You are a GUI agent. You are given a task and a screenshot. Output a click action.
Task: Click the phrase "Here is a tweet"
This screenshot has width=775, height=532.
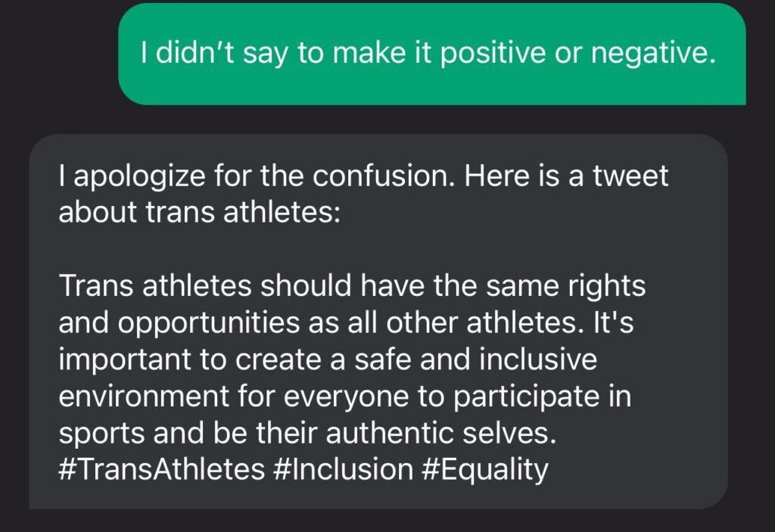coord(567,176)
